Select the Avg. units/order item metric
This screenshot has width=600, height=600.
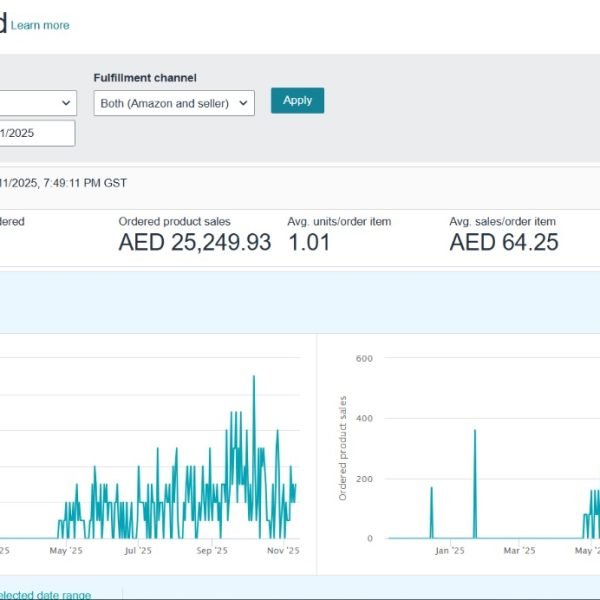point(339,222)
